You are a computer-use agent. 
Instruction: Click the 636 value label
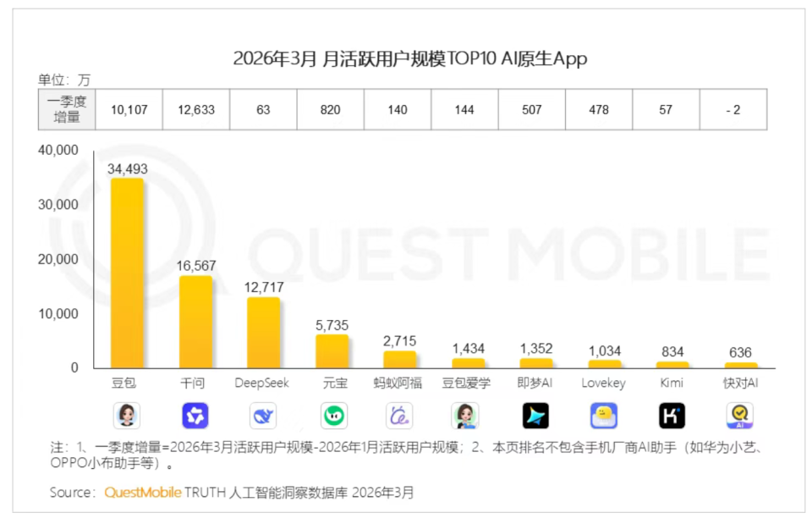(740, 352)
